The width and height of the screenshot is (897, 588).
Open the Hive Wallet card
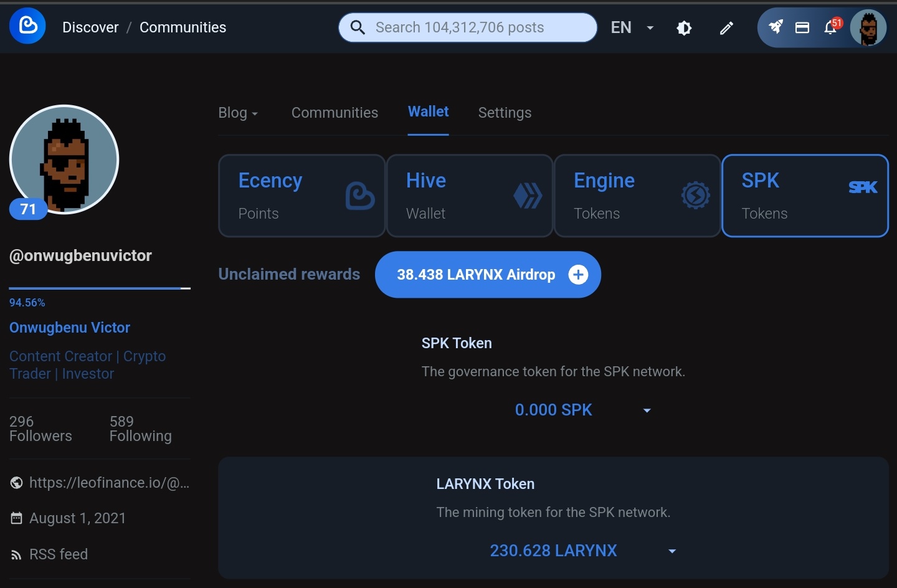(470, 196)
